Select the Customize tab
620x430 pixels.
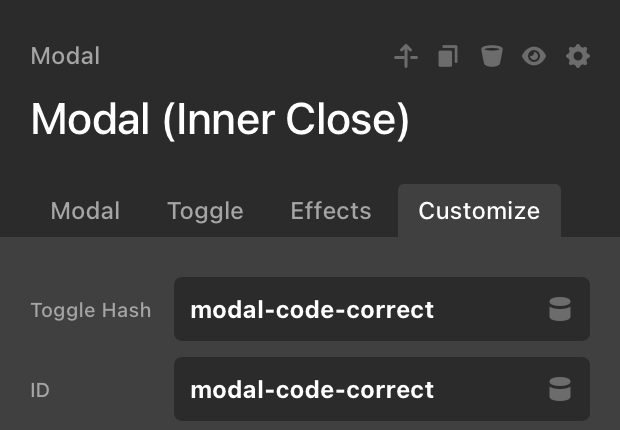(479, 211)
